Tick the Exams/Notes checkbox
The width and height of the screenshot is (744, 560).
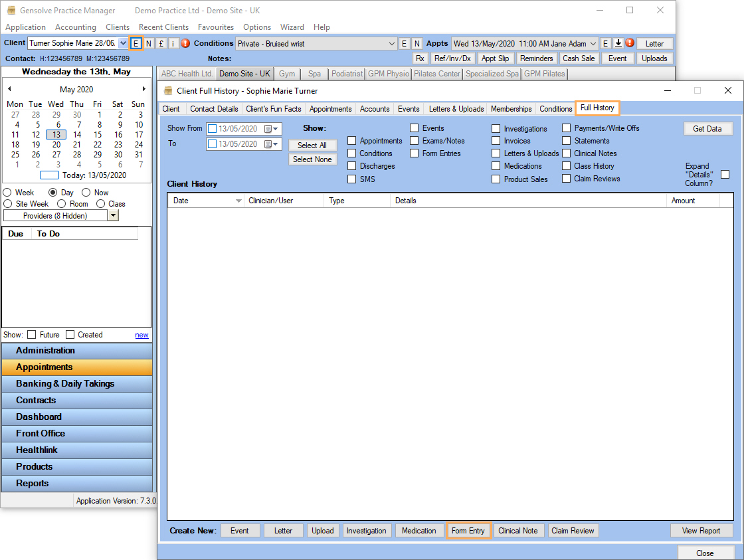pos(415,140)
